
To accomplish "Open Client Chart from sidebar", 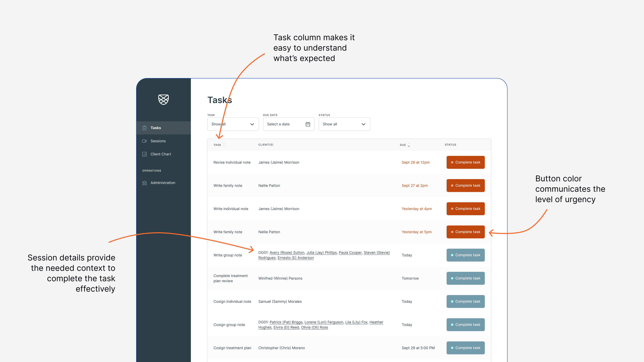I will pos(160,154).
